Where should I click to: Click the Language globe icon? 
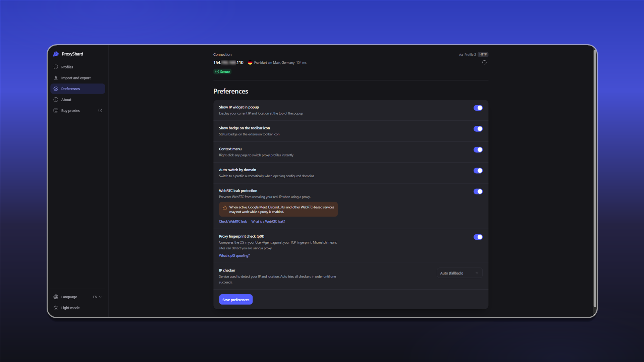pos(56,297)
